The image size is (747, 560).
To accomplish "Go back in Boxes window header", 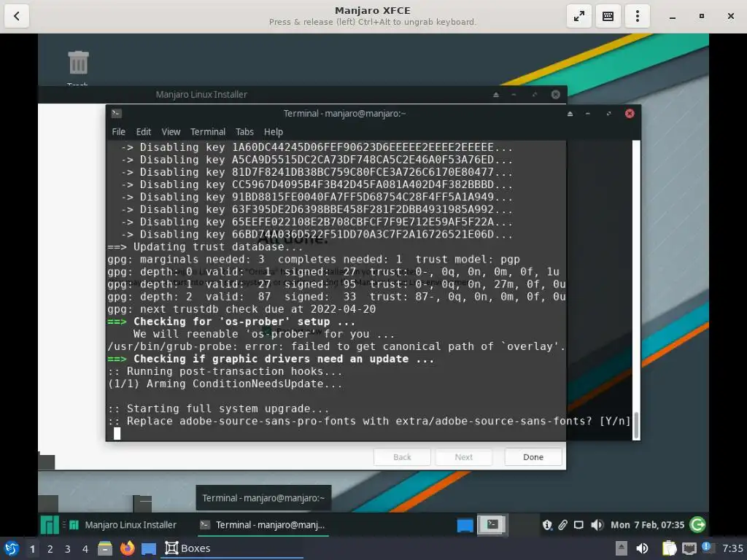I will tap(17, 16).
